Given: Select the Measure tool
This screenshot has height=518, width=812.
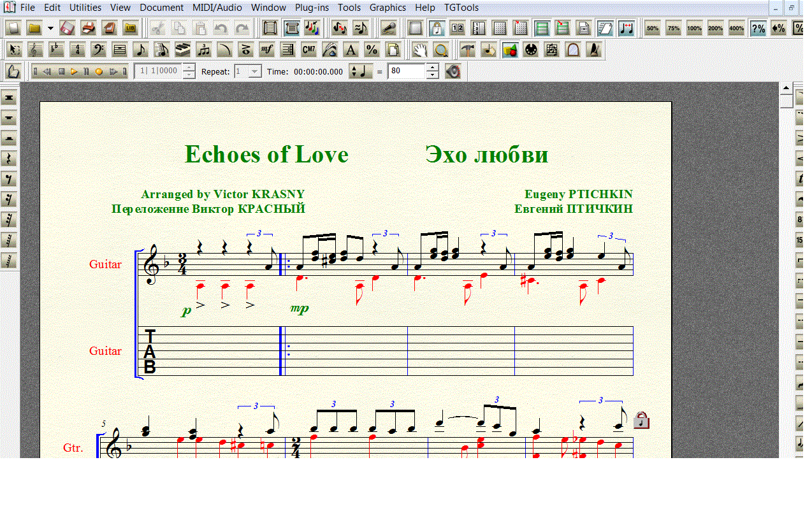Looking at the screenshot, I should click(120, 50).
